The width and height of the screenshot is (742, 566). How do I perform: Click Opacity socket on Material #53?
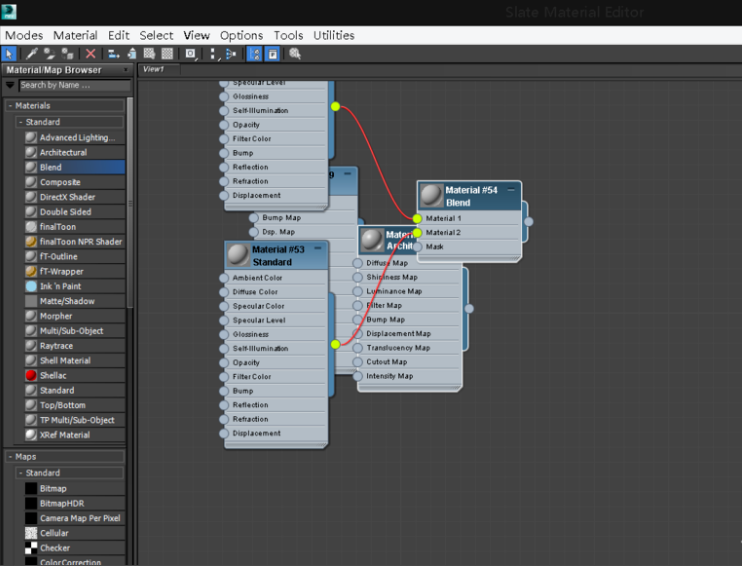(x=224, y=363)
